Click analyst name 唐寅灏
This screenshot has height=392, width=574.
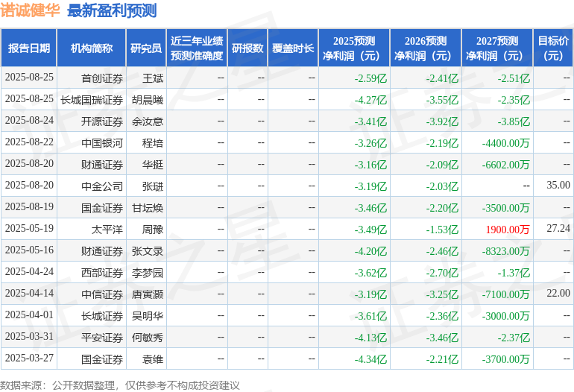148,294
